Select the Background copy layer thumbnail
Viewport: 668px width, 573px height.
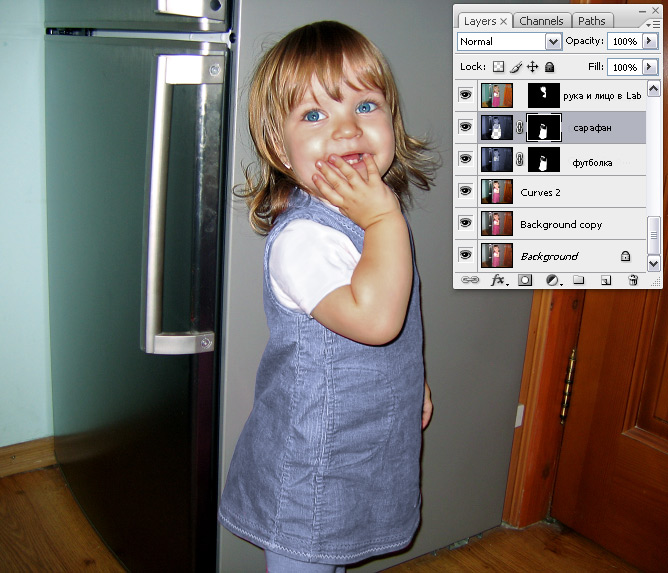[x=497, y=223]
